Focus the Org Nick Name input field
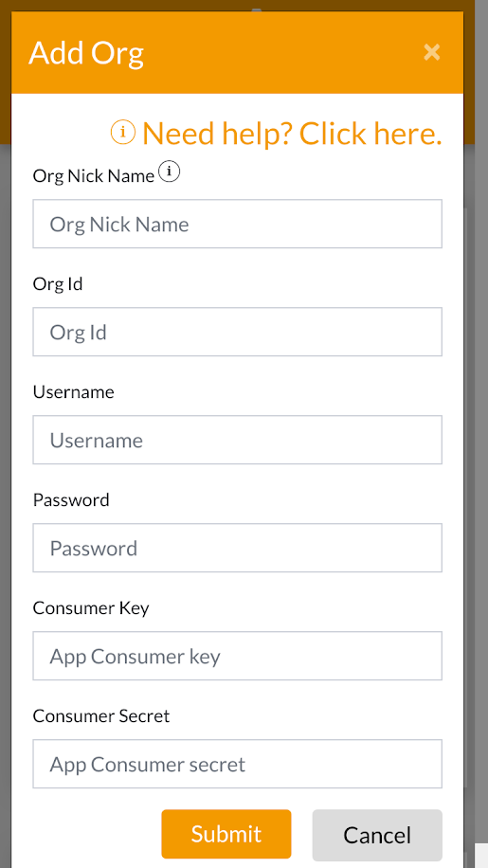488x868 pixels. click(237, 224)
